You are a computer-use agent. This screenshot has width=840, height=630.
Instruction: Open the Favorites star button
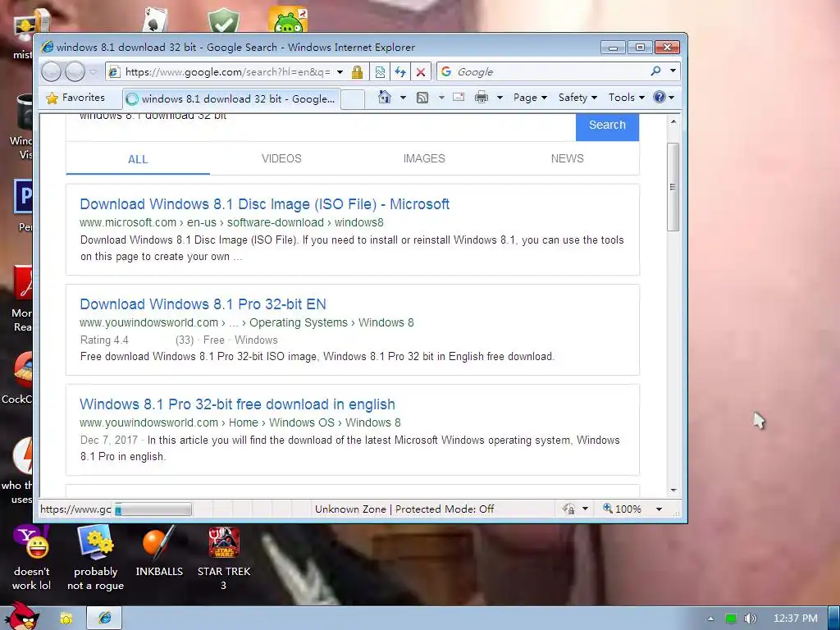[x=75, y=98]
